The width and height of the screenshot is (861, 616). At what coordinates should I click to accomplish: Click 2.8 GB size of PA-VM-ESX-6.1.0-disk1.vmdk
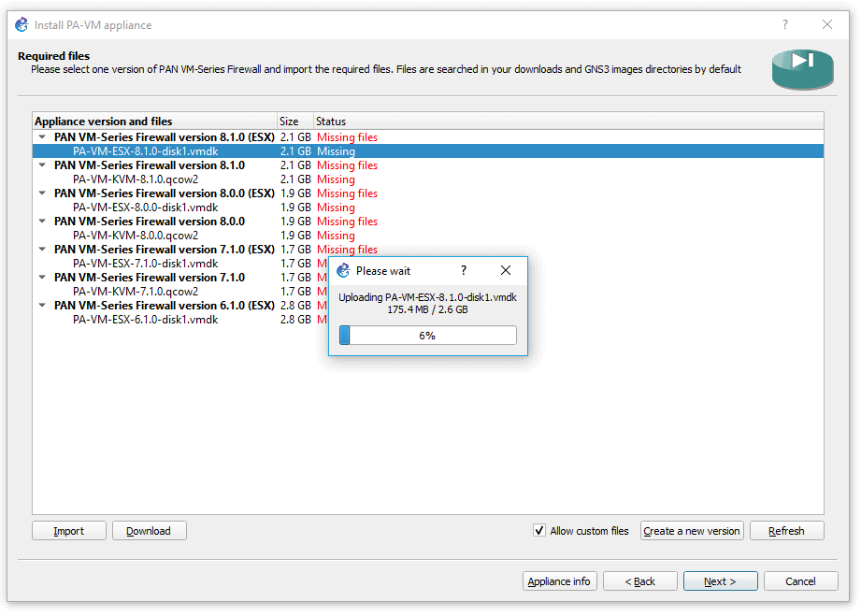pos(295,319)
